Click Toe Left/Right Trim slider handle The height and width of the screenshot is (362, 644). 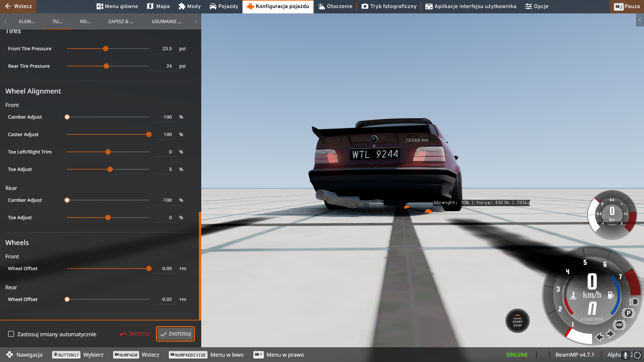(108, 152)
